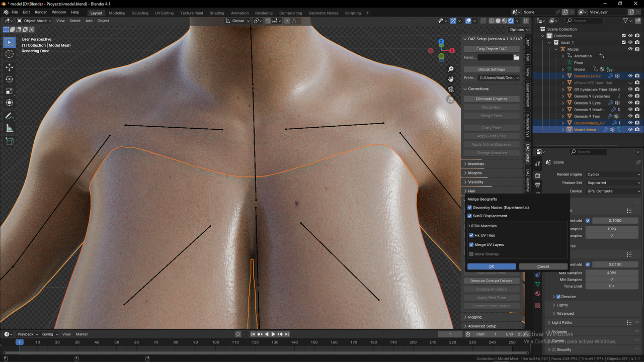Select the Move tool

tap(10, 67)
